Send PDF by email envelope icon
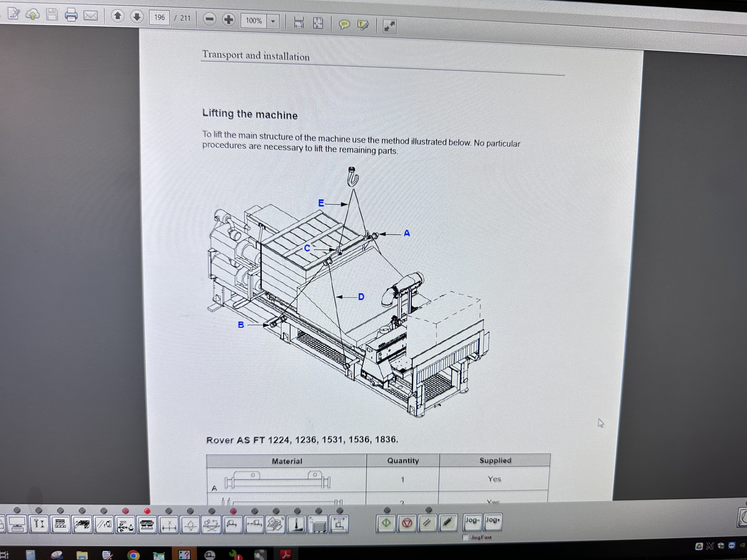The height and width of the screenshot is (560, 747). click(91, 16)
